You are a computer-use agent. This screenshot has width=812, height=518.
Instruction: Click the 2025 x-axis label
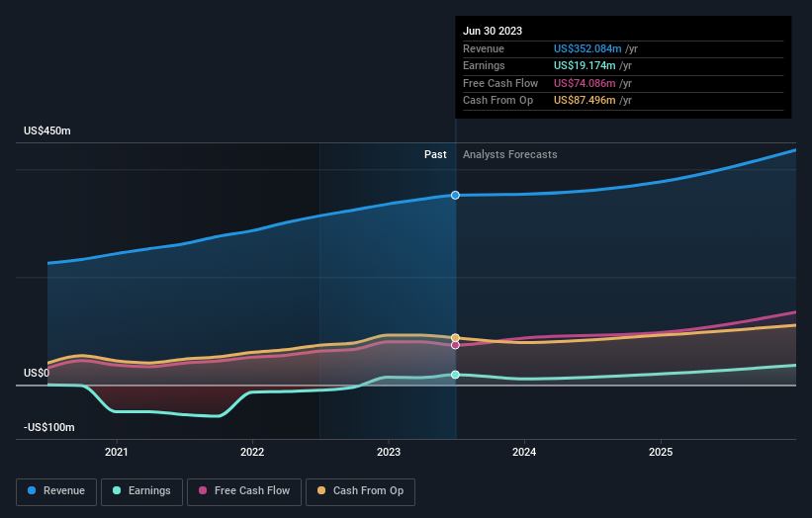click(661, 453)
